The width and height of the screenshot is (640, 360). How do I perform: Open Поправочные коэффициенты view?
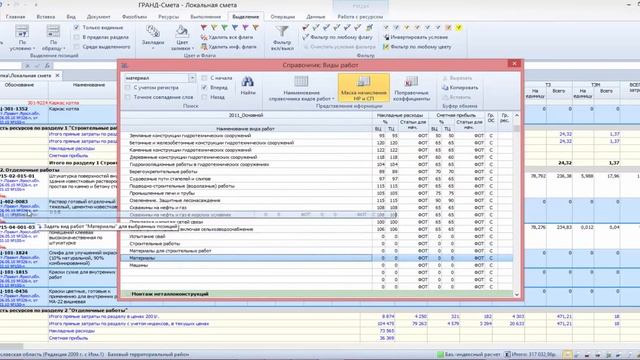[411, 88]
